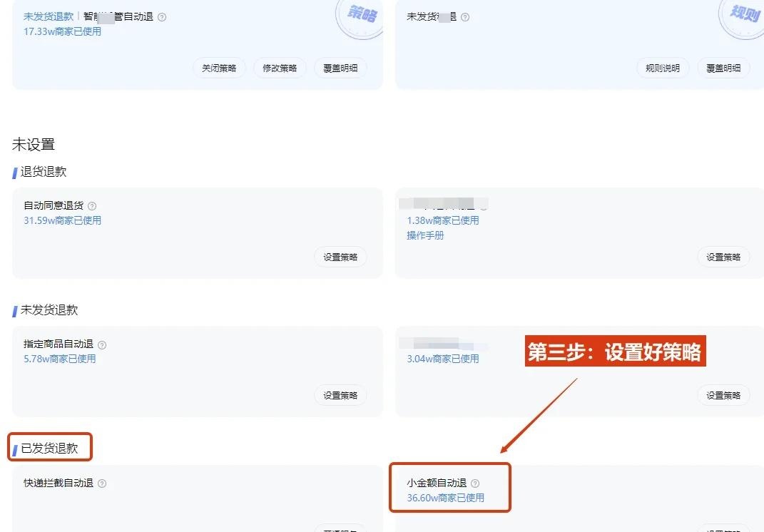Click 修改策略 button
764x532 pixels.
click(x=280, y=68)
